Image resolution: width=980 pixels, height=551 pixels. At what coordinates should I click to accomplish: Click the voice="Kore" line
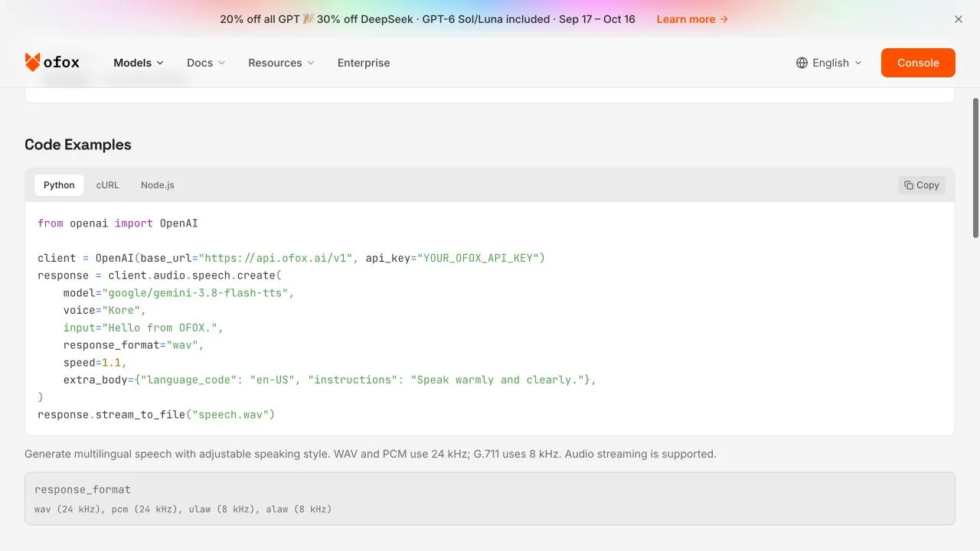point(105,310)
